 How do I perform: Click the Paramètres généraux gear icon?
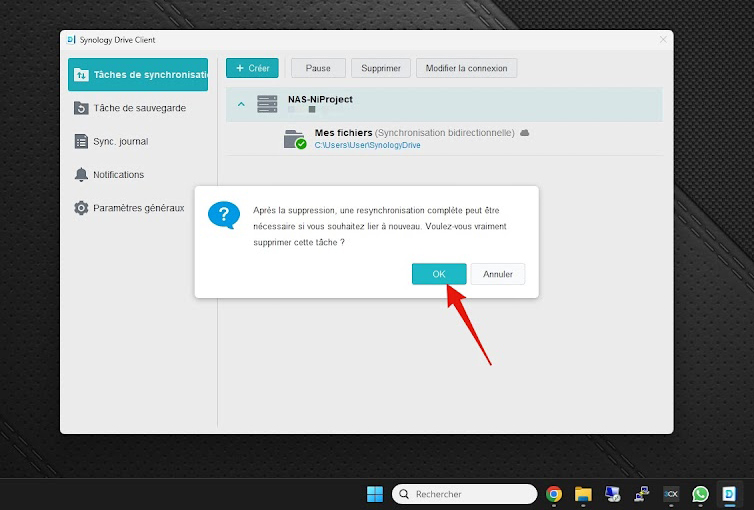82,208
